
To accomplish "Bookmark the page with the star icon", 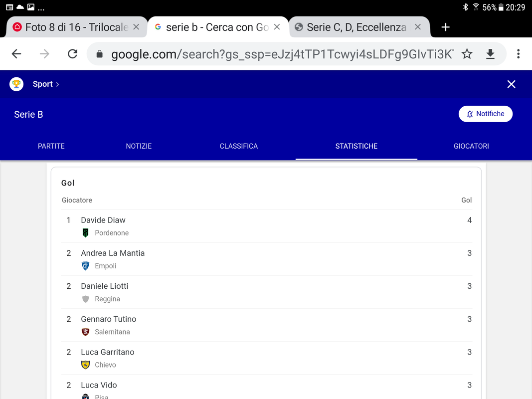I will pos(467,54).
